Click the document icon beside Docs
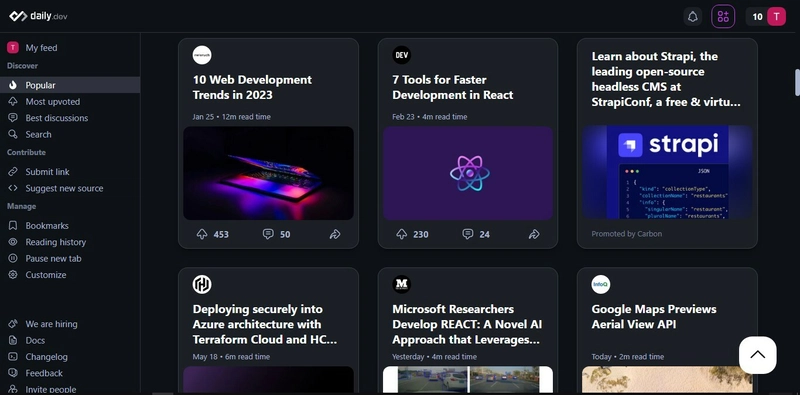This screenshot has width=800, height=395. (x=13, y=340)
